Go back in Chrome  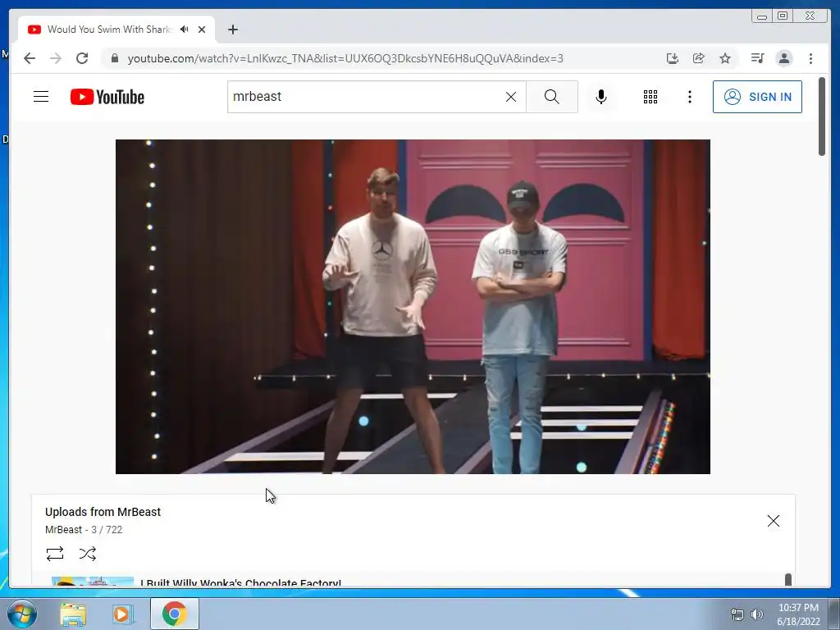[x=30, y=58]
